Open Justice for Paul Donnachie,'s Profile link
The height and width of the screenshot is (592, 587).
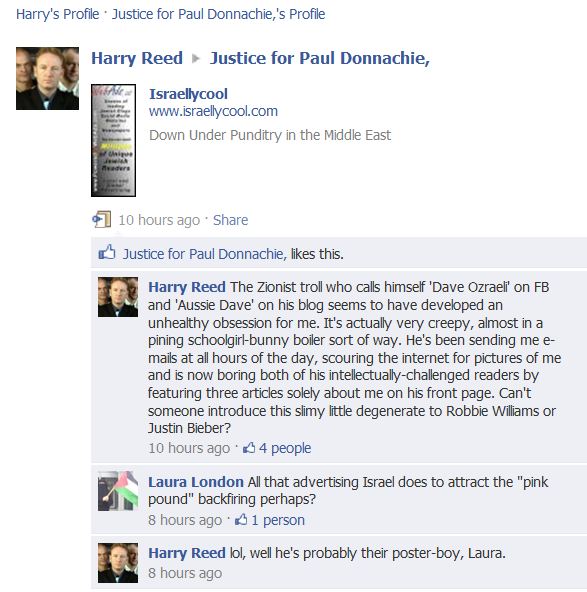218,14
